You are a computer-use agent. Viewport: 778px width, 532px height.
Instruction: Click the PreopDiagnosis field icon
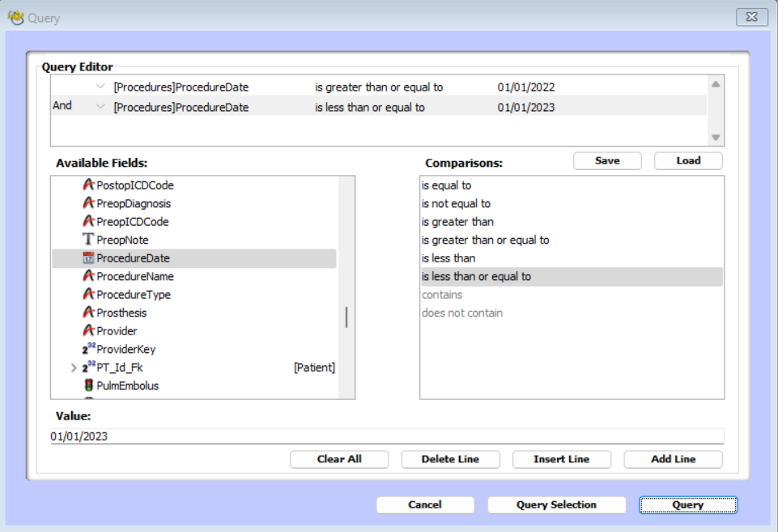pyautogui.click(x=88, y=203)
